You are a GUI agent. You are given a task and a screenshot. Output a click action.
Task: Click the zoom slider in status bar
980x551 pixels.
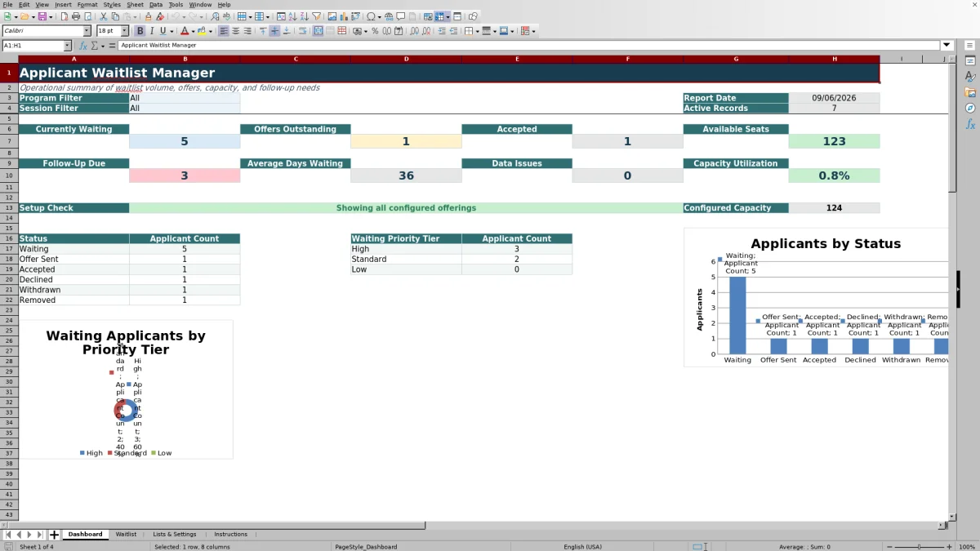click(919, 547)
